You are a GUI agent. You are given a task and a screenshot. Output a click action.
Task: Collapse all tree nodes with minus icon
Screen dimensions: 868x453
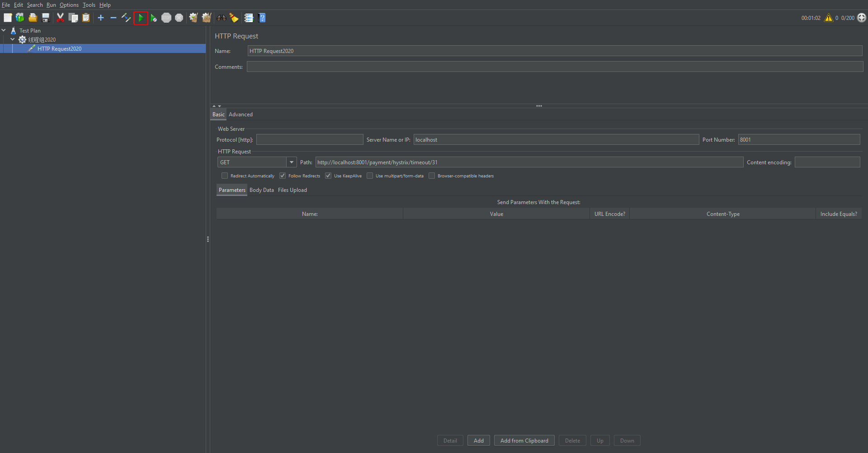[x=113, y=18]
